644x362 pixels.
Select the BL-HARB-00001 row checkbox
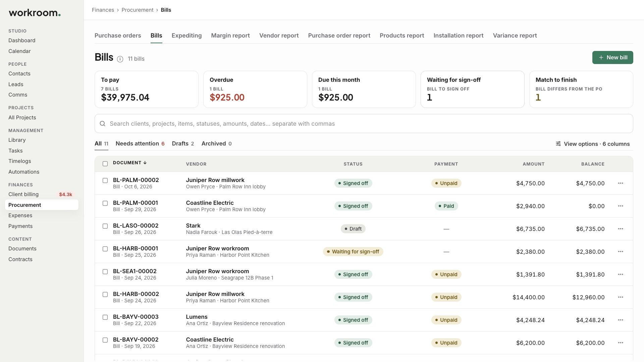(105, 249)
